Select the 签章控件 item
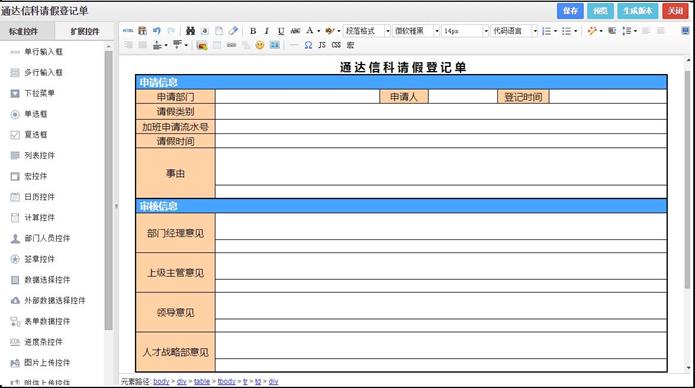The image size is (695, 388). (x=39, y=259)
